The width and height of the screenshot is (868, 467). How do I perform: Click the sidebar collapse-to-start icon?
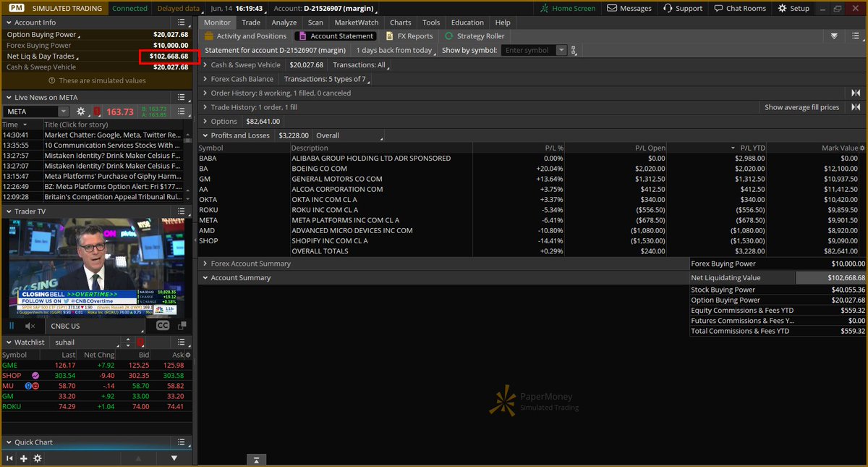[x=10, y=458]
